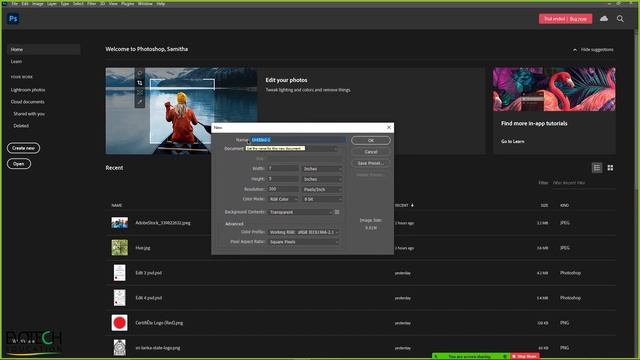
Task: Open the Window menu
Action: (145, 4)
